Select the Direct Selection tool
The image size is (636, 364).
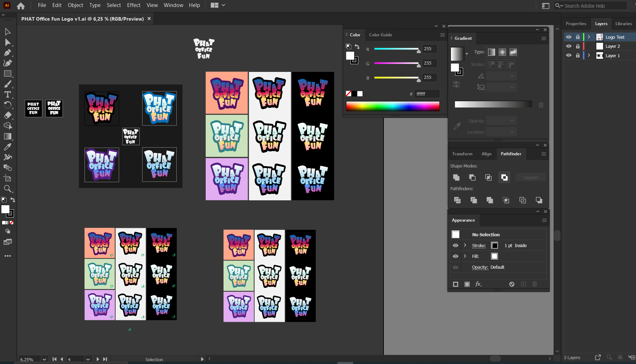8,42
